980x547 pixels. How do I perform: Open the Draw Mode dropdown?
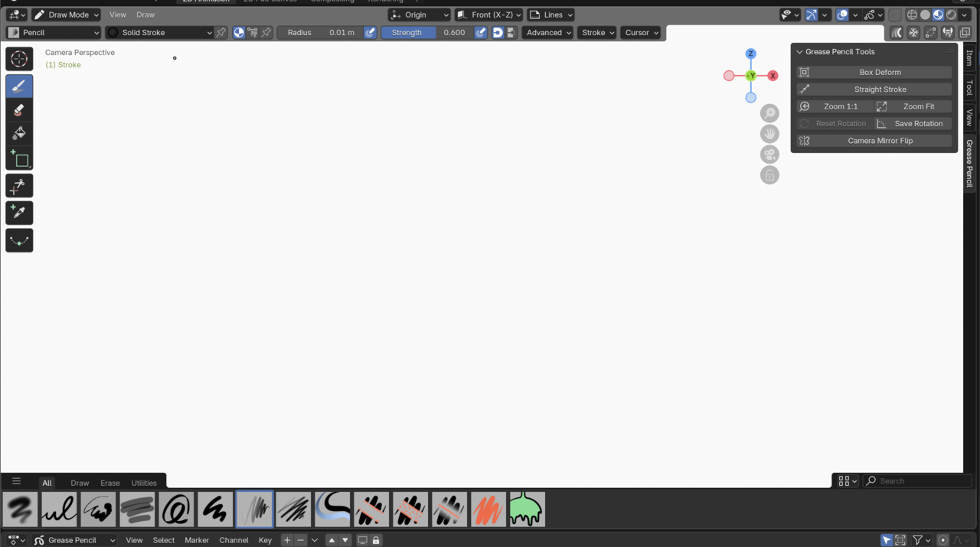point(67,15)
